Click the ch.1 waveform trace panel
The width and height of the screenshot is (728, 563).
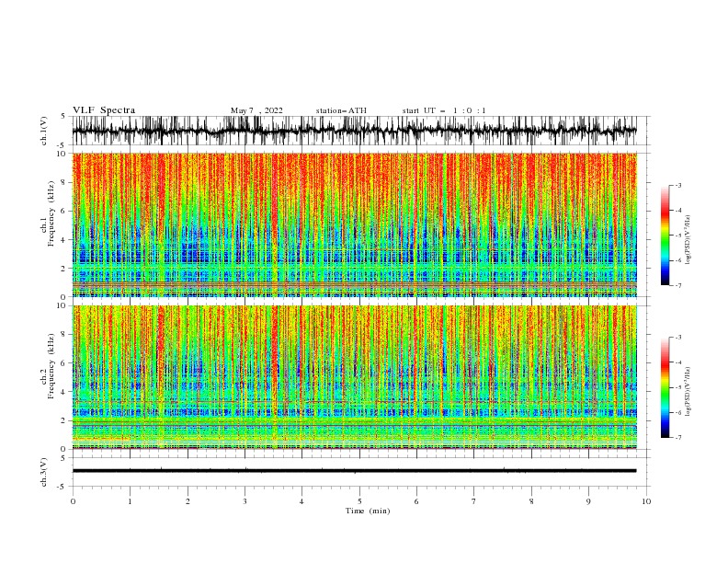pos(361,131)
